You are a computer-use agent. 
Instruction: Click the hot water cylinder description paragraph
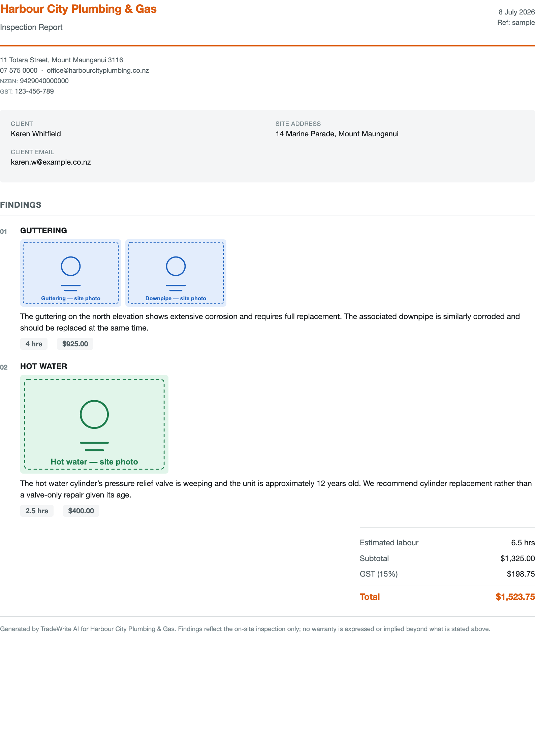(x=276, y=489)
